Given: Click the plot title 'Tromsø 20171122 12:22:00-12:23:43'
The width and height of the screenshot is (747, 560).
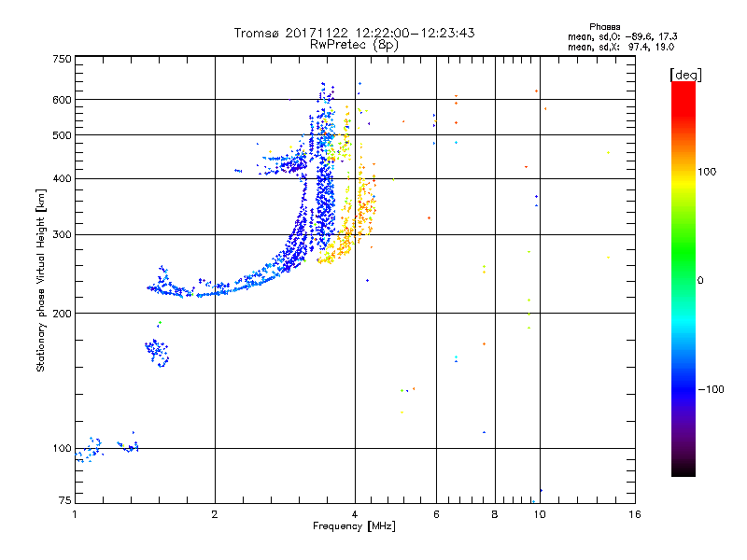Looking at the screenshot, I should [354, 33].
